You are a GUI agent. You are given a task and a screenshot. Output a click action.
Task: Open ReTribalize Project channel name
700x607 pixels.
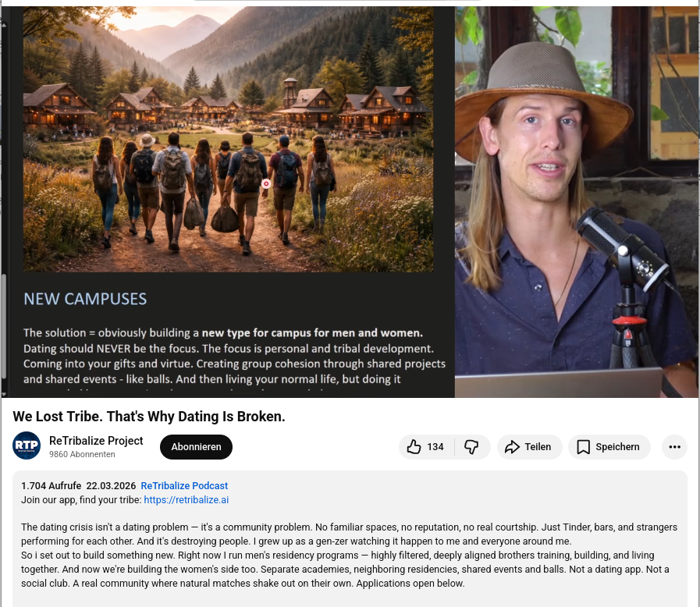click(x=96, y=441)
